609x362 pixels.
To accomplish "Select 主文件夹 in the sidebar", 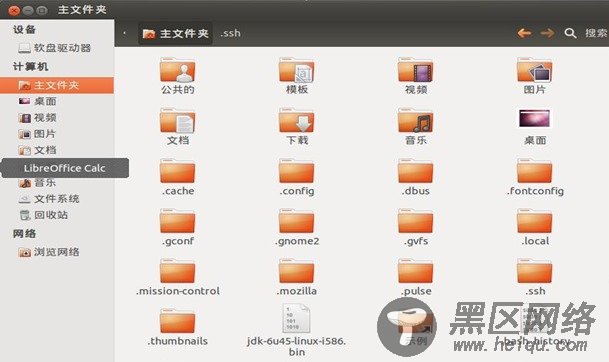I will [57, 85].
